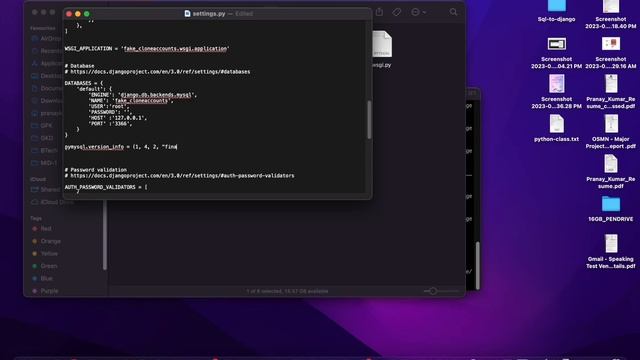Viewport: 640px width, 360px height.
Task: Adjust the Finder icon size slider
Action: (433, 291)
